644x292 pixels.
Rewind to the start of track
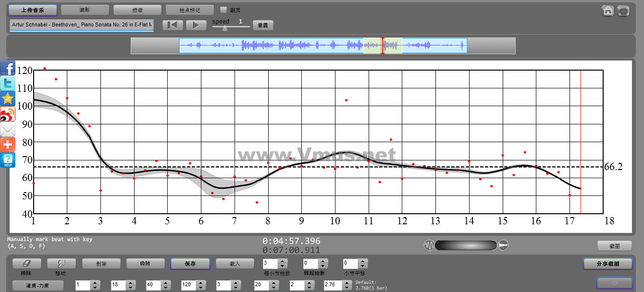coord(173,25)
